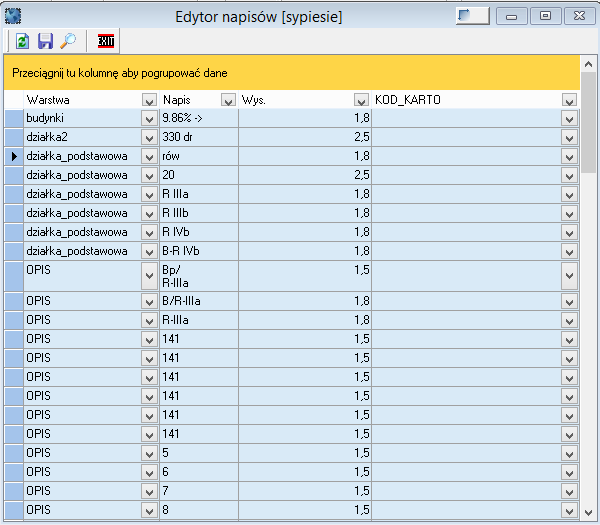Open the Napis column header filter dropdown

228,100
